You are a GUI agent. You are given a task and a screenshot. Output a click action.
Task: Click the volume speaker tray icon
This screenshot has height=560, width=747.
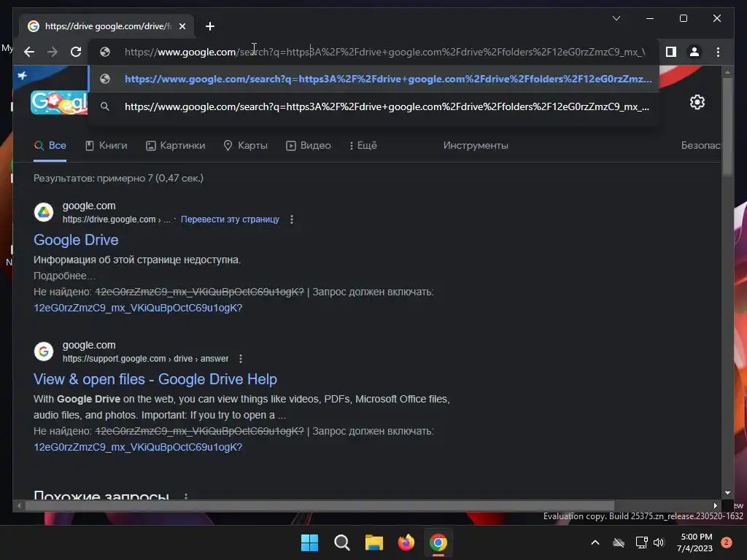click(659, 542)
